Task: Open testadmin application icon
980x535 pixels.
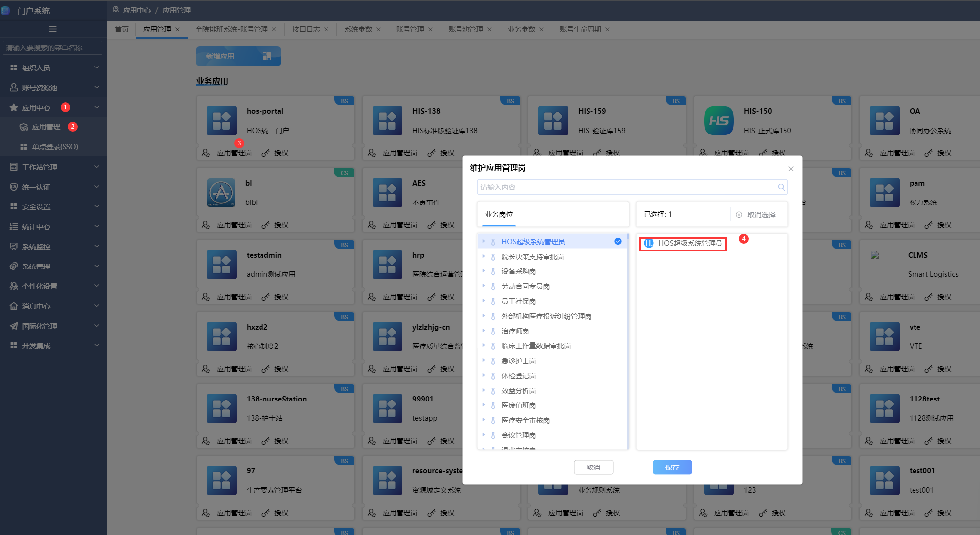Action: click(x=222, y=265)
